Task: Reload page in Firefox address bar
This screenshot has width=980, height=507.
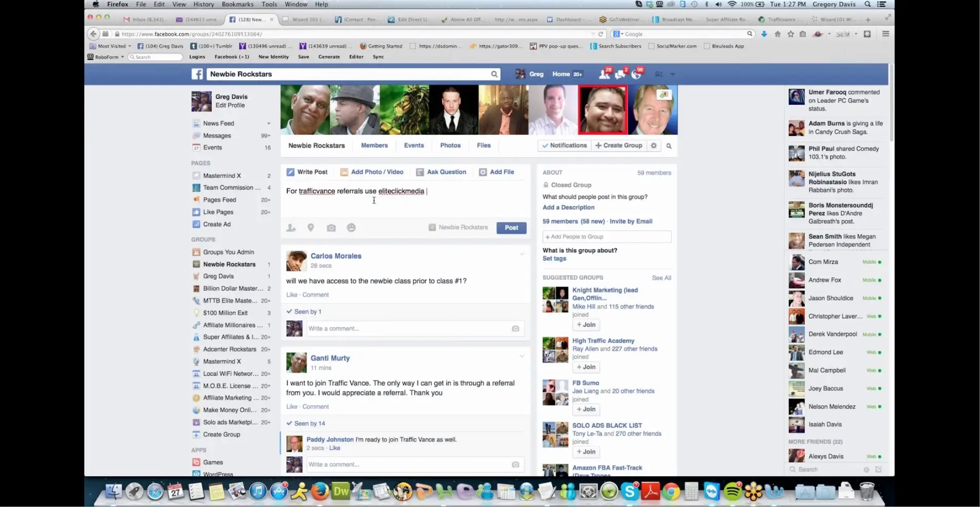Action: click(x=600, y=34)
